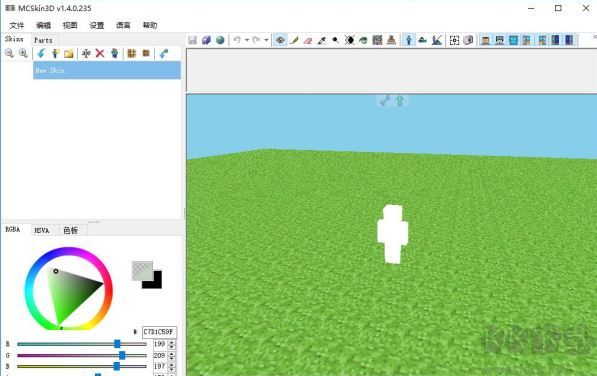Toggle the perspective 3D person view button
This screenshot has width=597, height=376.
409,40
